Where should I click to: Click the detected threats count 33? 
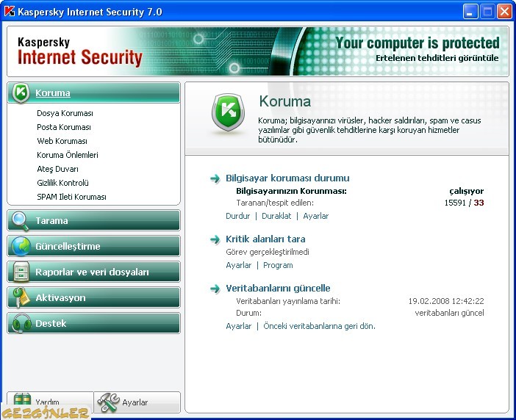point(479,203)
